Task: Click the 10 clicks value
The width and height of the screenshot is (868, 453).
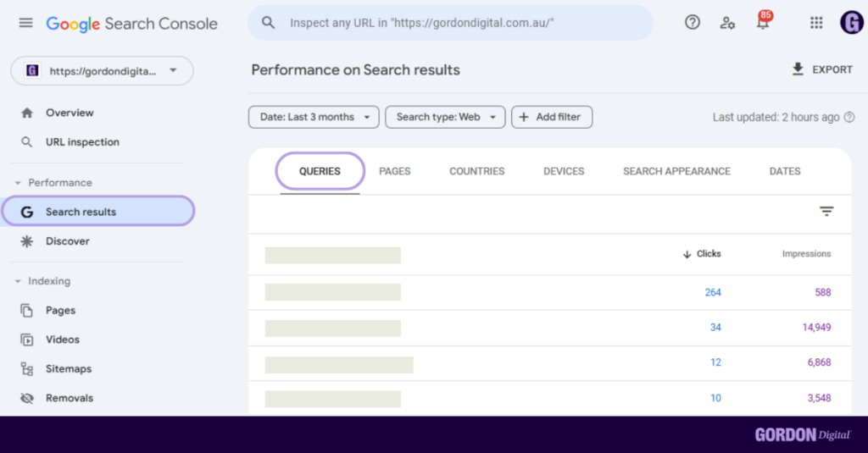Action: [x=715, y=398]
